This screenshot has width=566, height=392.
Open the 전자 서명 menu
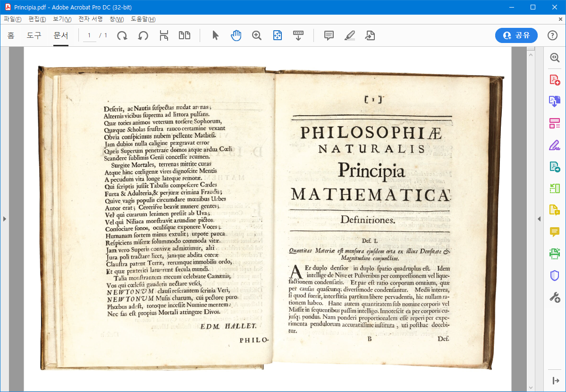click(91, 19)
